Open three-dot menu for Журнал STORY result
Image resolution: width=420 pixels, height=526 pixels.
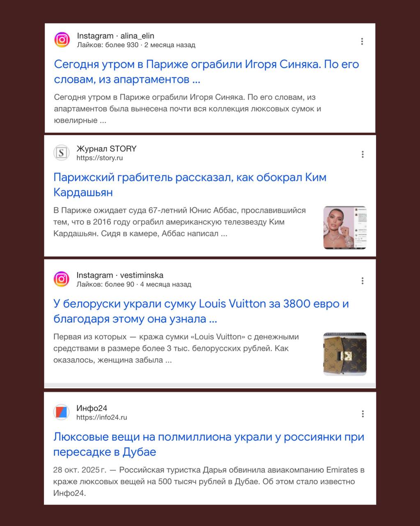[363, 154]
